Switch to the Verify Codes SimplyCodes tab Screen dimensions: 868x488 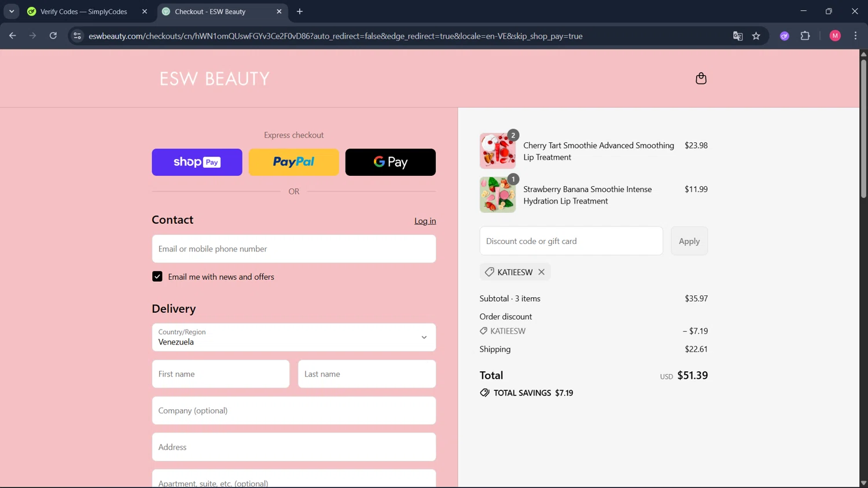84,12
